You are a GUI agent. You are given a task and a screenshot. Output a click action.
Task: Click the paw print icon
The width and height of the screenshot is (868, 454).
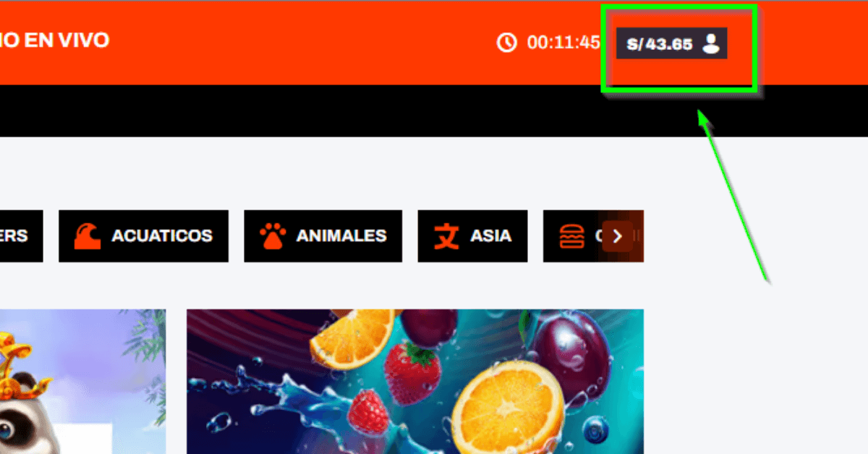273,236
